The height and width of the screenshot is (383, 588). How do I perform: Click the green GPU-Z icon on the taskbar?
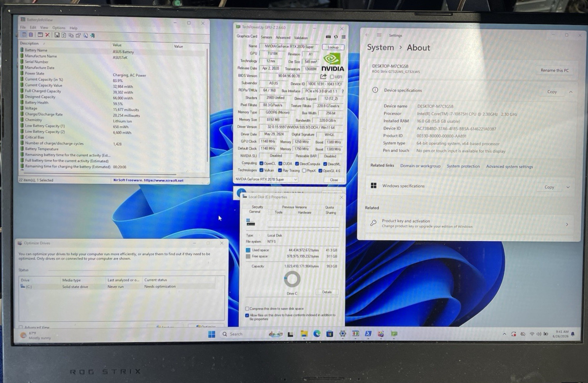click(x=394, y=334)
